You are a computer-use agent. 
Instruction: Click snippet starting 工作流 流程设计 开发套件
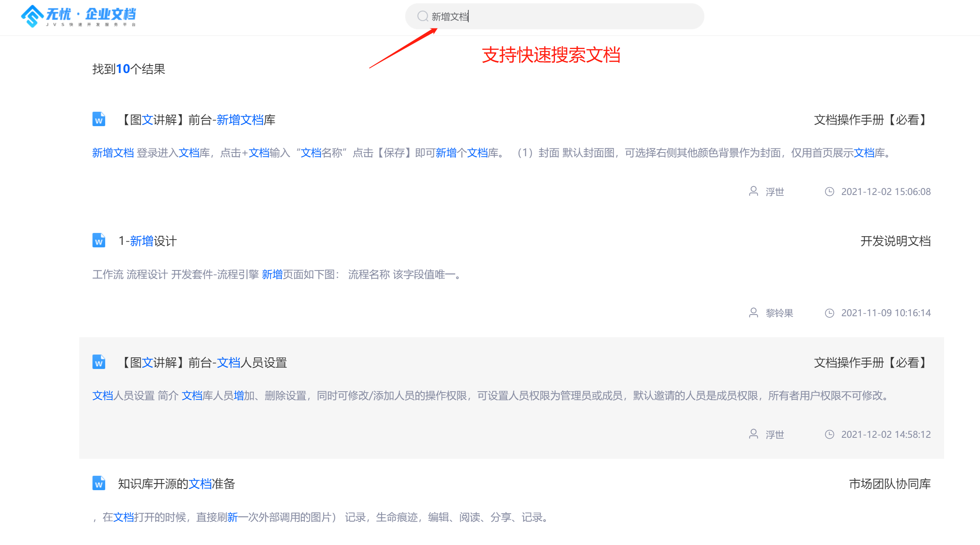tap(278, 275)
